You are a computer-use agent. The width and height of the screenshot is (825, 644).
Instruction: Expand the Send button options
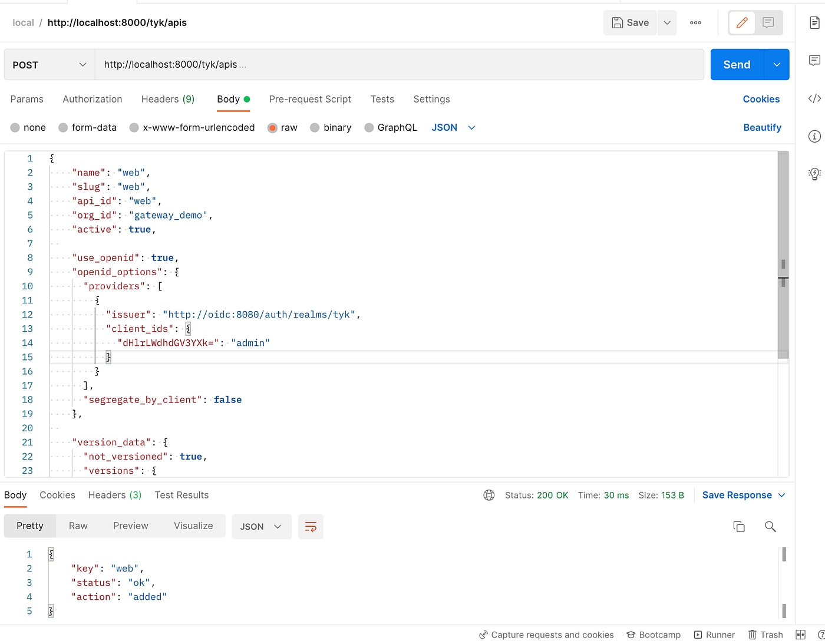pos(777,64)
